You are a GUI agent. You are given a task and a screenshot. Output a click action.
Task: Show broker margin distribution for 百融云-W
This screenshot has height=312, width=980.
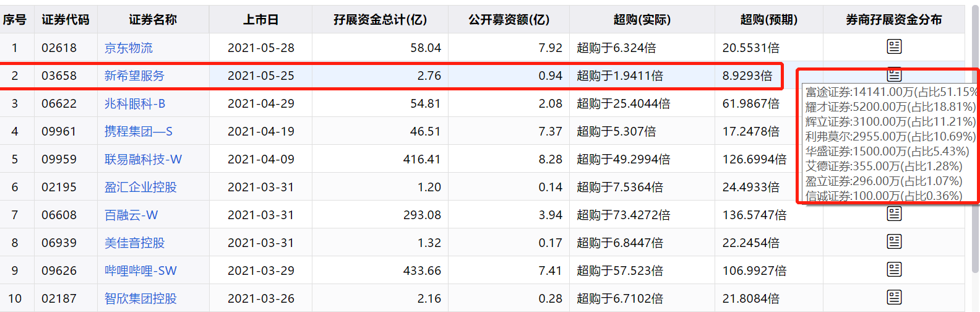[x=894, y=214]
